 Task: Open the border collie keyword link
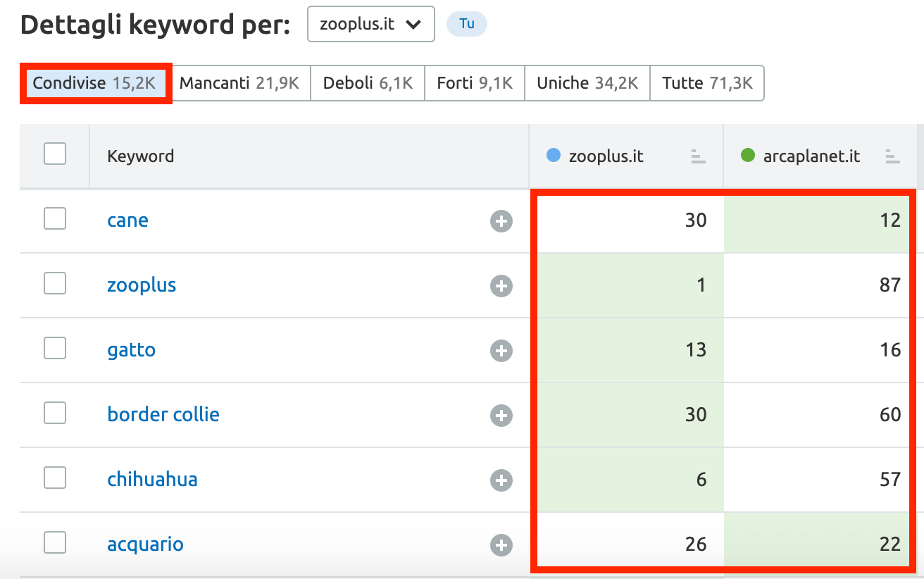pyautogui.click(x=163, y=414)
